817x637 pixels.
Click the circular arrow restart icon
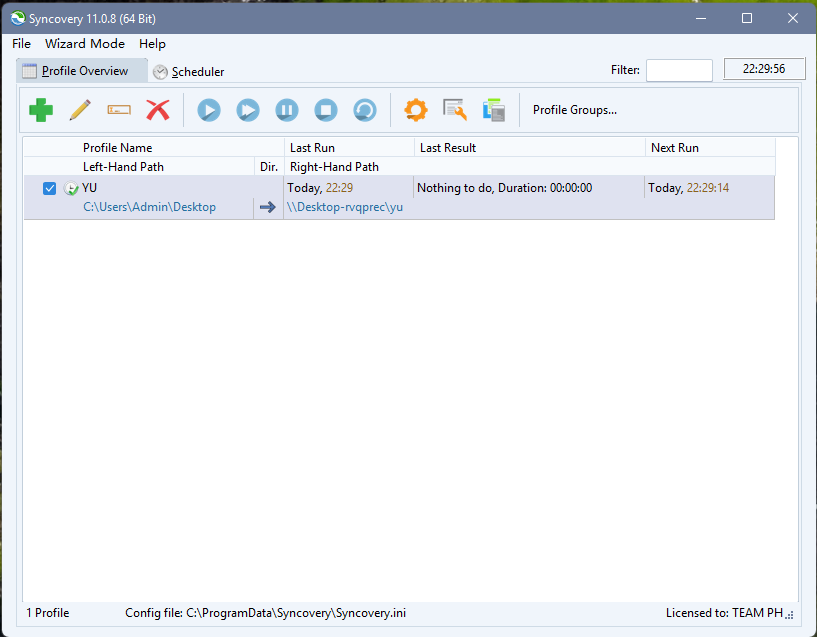coord(365,110)
